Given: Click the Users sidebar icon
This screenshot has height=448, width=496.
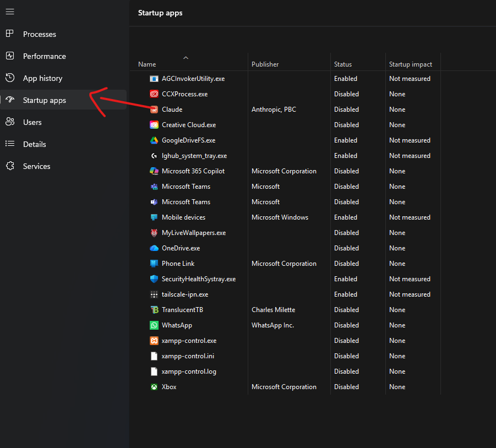Looking at the screenshot, I should click(10, 122).
